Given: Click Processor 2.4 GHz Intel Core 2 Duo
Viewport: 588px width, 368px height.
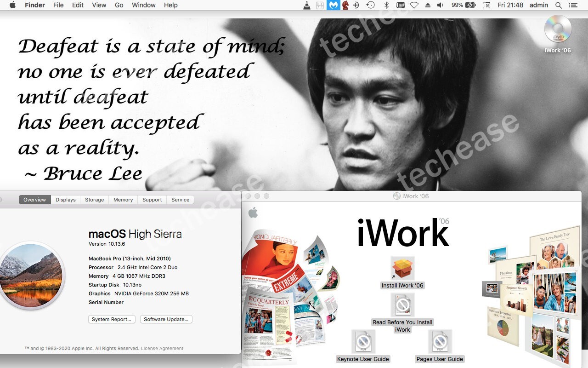Looking at the screenshot, I should pyautogui.click(x=133, y=267).
